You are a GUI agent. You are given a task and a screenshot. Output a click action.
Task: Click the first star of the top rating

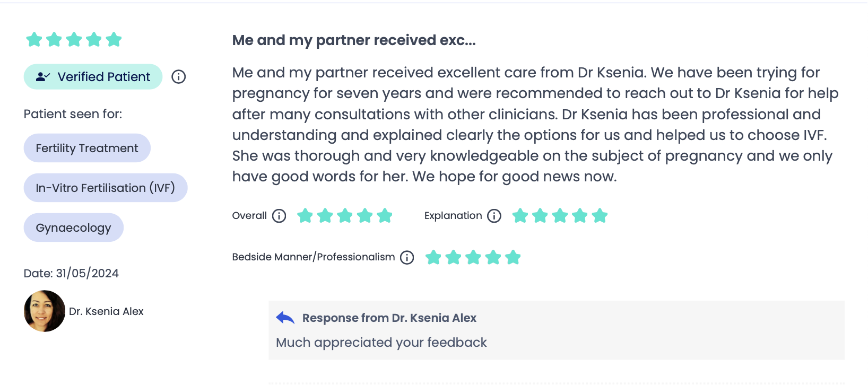(x=34, y=39)
